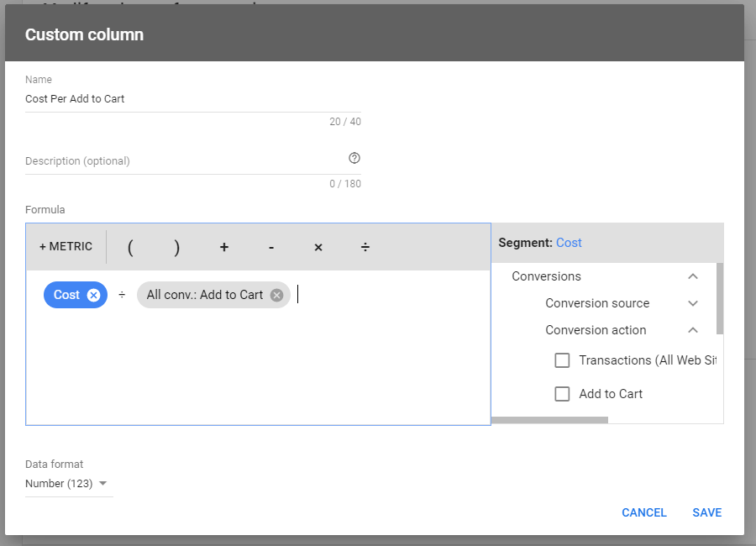Save the custom column
The width and height of the screenshot is (756, 546).
(x=707, y=512)
